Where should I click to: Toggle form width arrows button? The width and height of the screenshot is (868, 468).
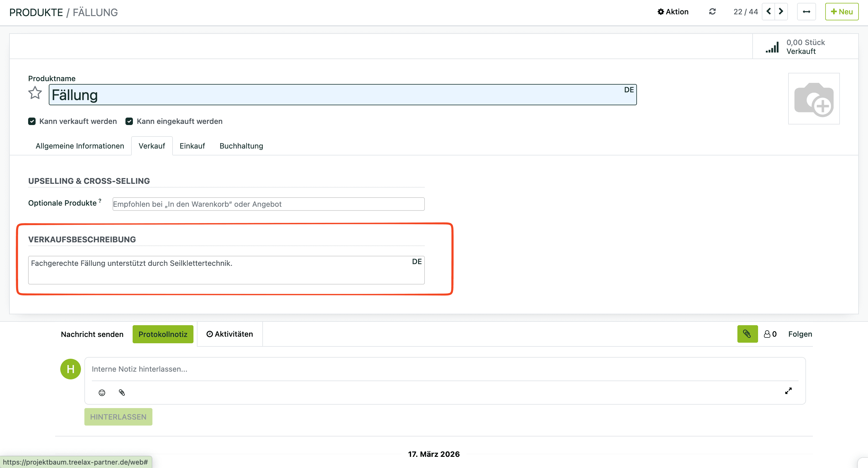[806, 12]
